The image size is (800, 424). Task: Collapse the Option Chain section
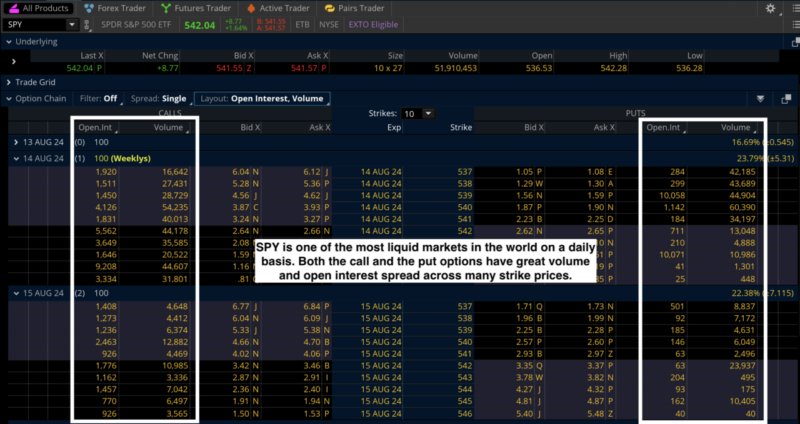(9, 98)
